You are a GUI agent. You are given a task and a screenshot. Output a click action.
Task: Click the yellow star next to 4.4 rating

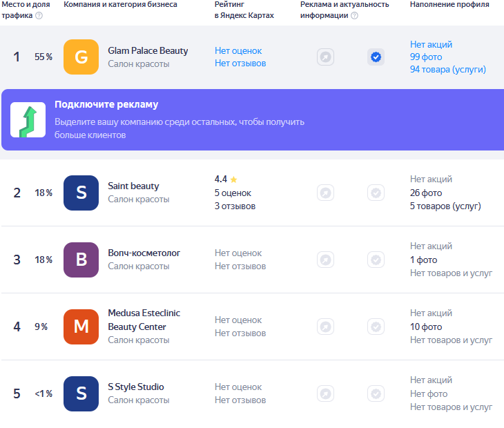click(x=233, y=179)
